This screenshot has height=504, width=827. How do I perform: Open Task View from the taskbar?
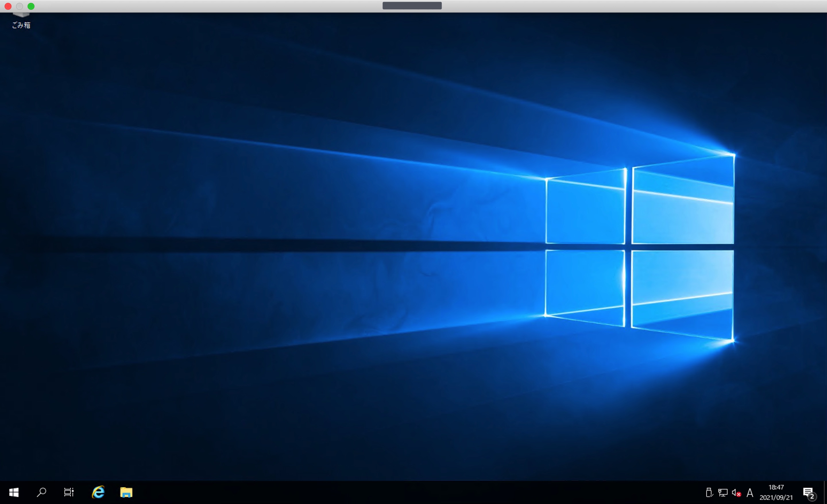point(69,492)
